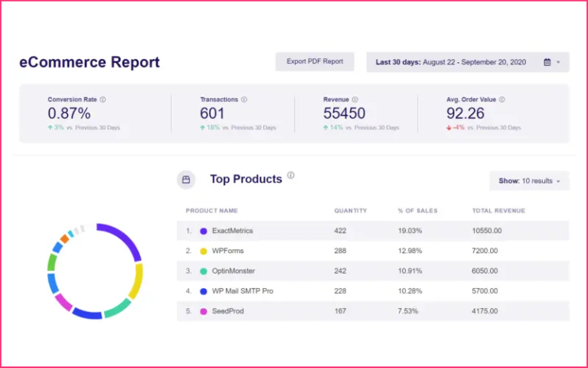Click the 55450 revenue value
588x368 pixels.
[345, 113]
